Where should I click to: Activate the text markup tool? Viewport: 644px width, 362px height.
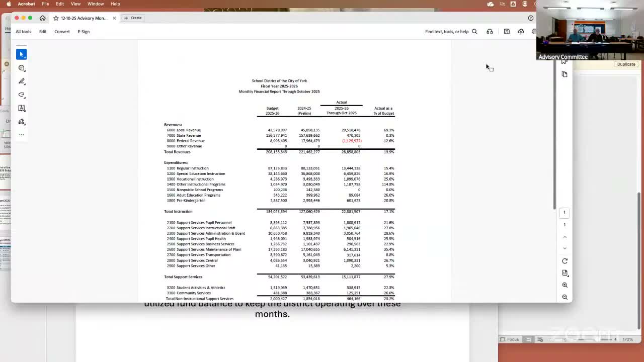[x=21, y=108]
